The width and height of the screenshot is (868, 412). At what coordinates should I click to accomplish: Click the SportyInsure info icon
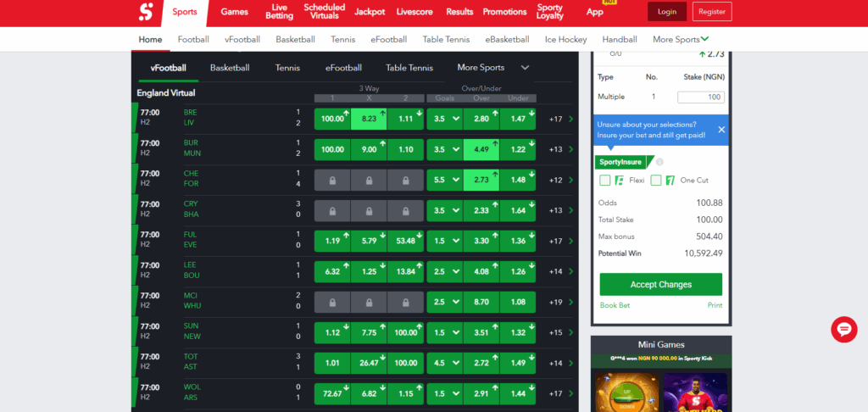(x=659, y=162)
